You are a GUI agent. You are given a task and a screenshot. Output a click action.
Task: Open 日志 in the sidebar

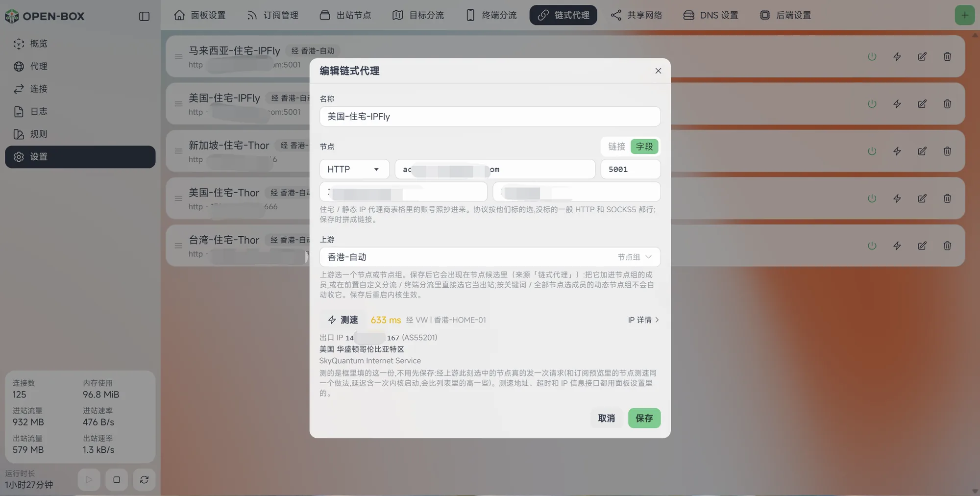(80, 111)
